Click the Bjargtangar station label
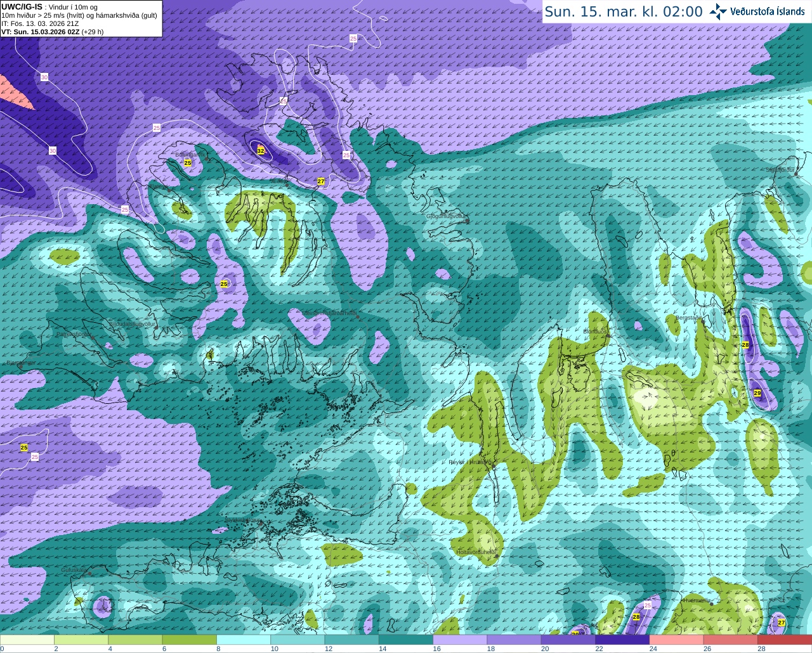This screenshot has width=812, height=653. tap(21, 363)
